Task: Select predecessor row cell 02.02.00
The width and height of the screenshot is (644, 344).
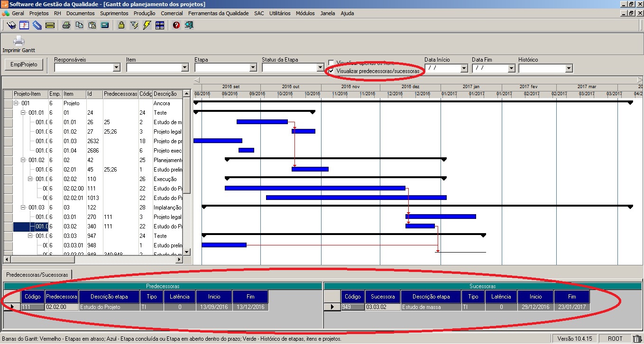Action: 62,307
